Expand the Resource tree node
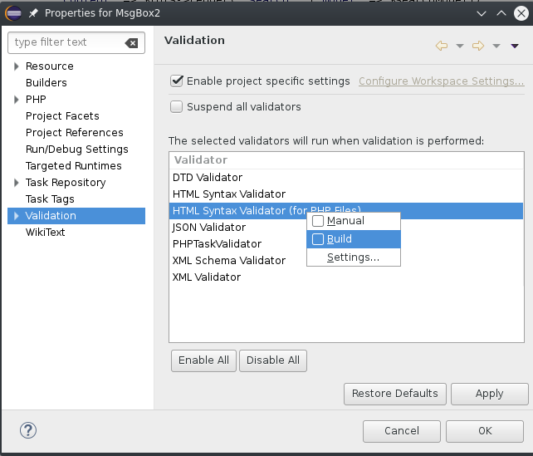 click(x=16, y=66)
